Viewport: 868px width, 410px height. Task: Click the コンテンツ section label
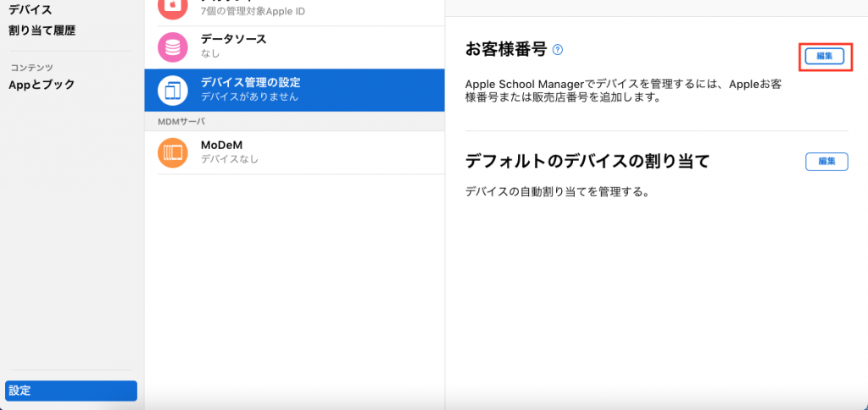pyautogui.click(x=32, y=68)
